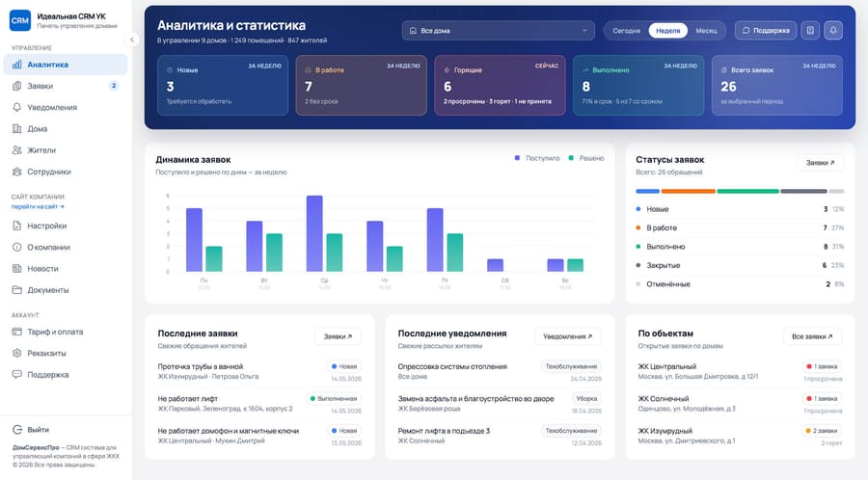This screenshot has width=868, height=480.
Task: Open the В работе stat card
Action: pos(362,85)
